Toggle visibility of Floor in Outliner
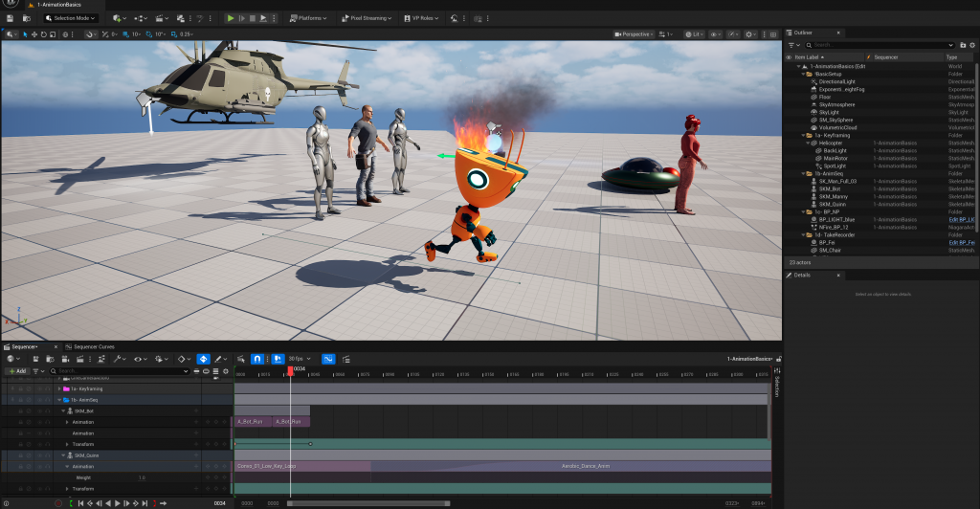Screen dimensions: 980x509 pos(789,97)
